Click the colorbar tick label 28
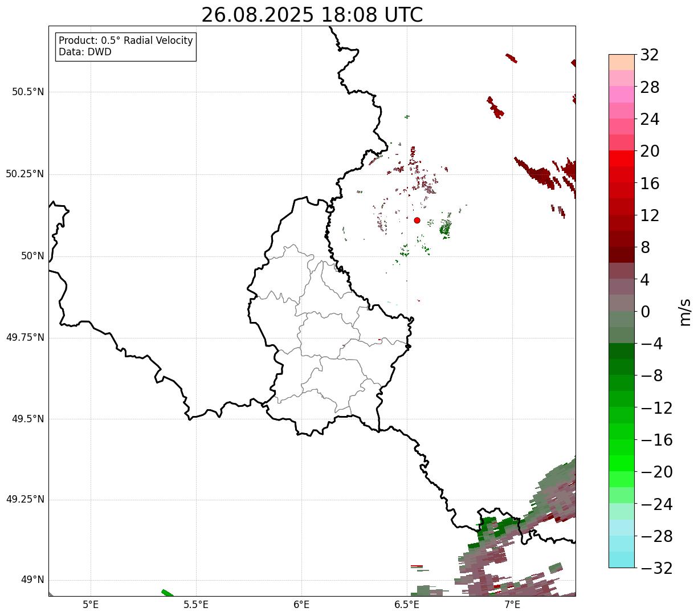Screen dimensions: 698x616 click(650, 88)
